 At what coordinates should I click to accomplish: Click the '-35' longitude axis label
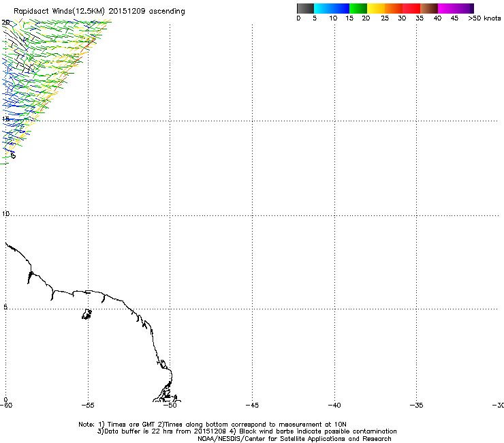417,406
